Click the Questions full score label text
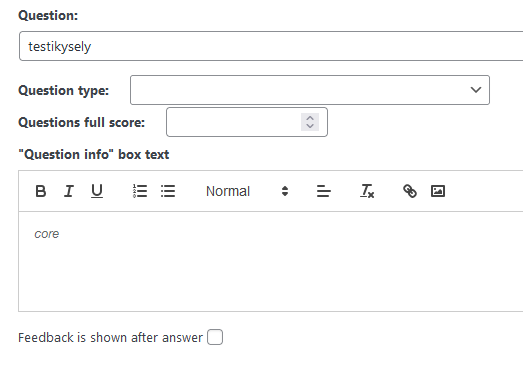 82,122
